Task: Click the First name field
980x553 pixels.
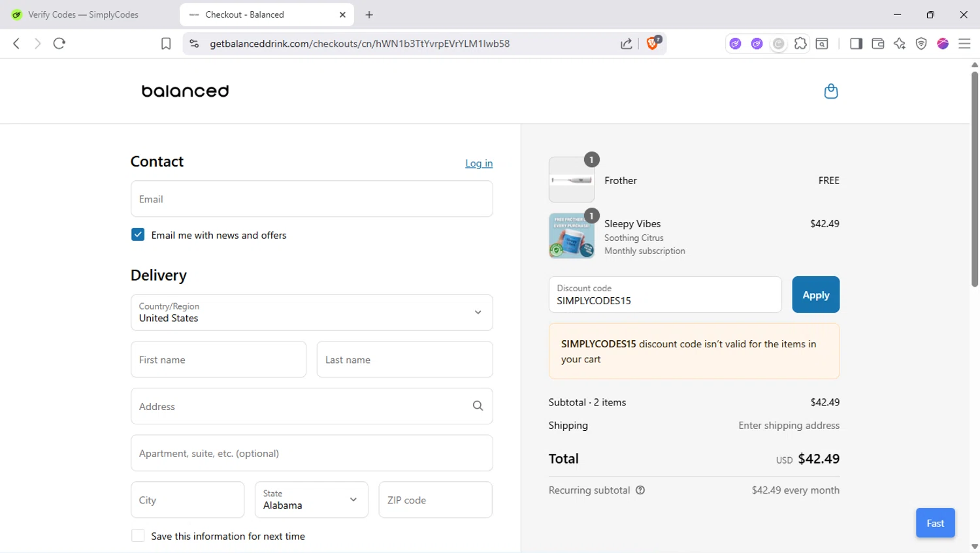Action: (218, 359)
